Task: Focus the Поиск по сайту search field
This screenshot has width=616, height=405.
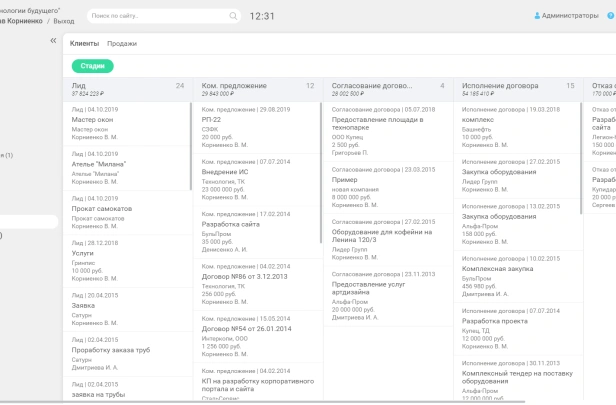Action: 160,17
